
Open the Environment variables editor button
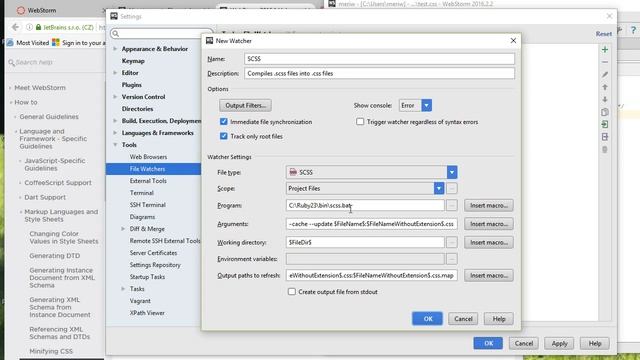(x=451, y=259)
